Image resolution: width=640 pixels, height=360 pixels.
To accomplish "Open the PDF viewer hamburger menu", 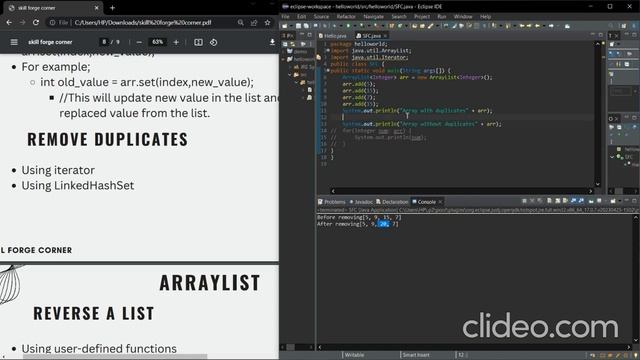I will click(x=14, y=42).
